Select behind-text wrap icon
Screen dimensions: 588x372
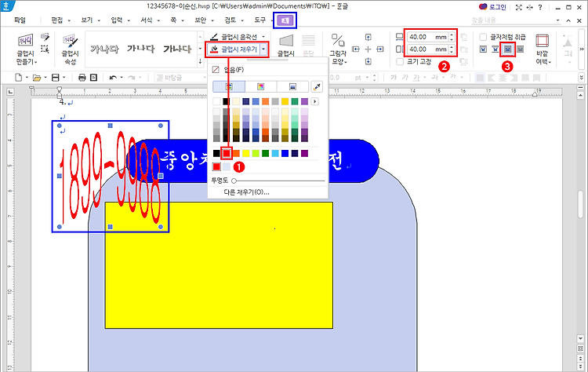click(520, 49)
